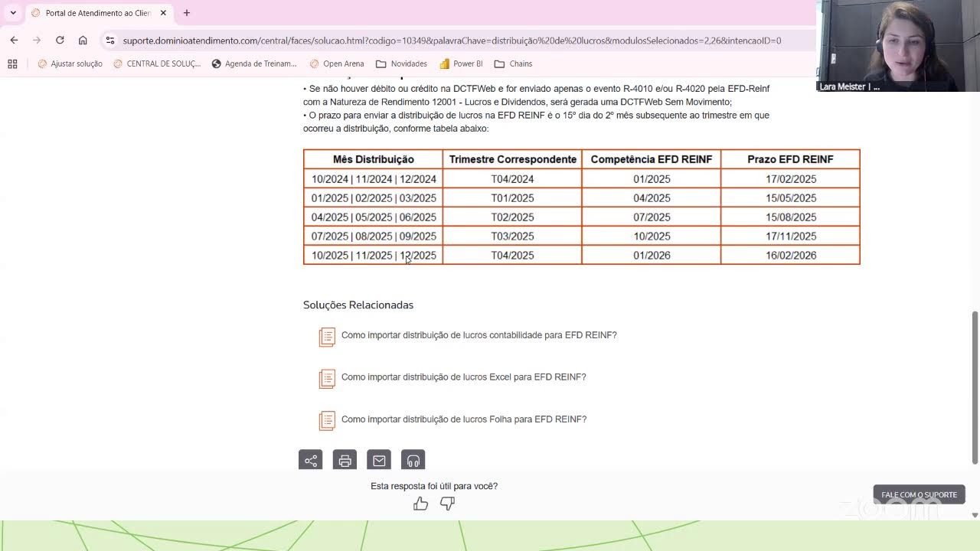Click the Trimestre Correspondente column header
This screenshot has width=980, height=551.
tap(512, 159)
